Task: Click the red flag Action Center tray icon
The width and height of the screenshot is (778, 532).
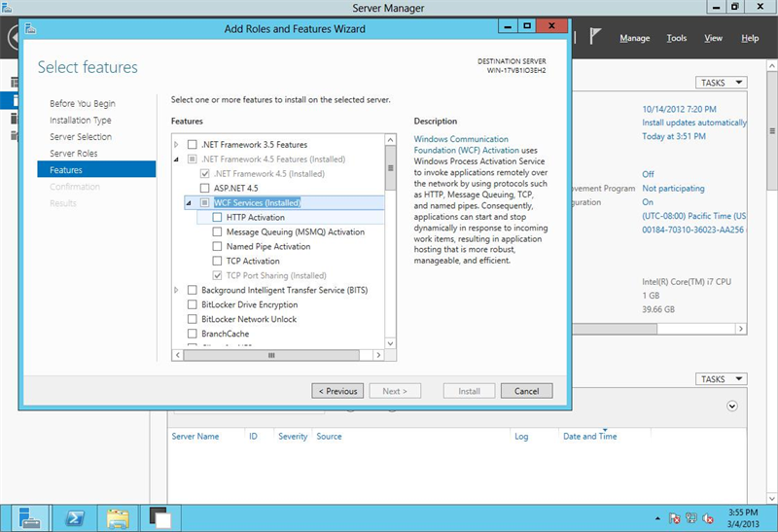Action: click(x=674, y=518)
